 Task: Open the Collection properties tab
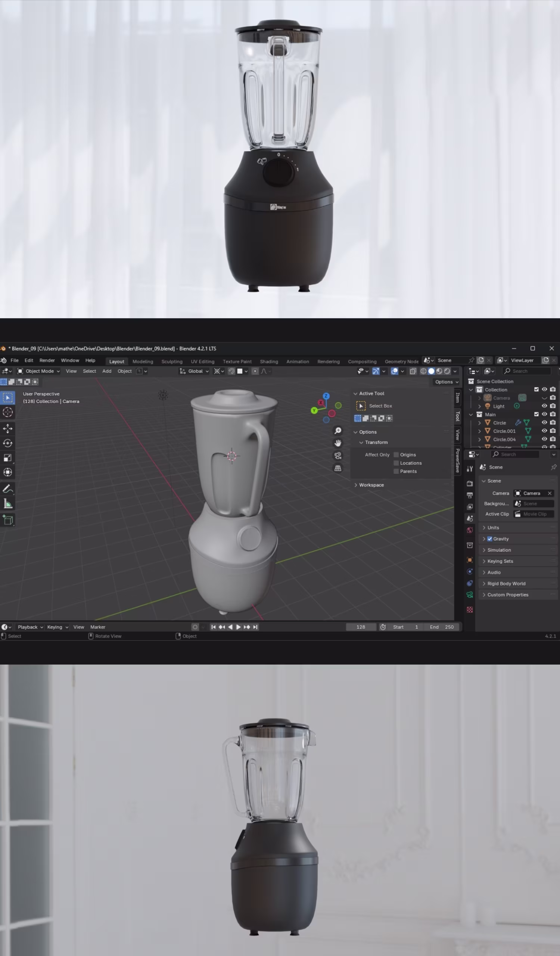click(470, 545)
